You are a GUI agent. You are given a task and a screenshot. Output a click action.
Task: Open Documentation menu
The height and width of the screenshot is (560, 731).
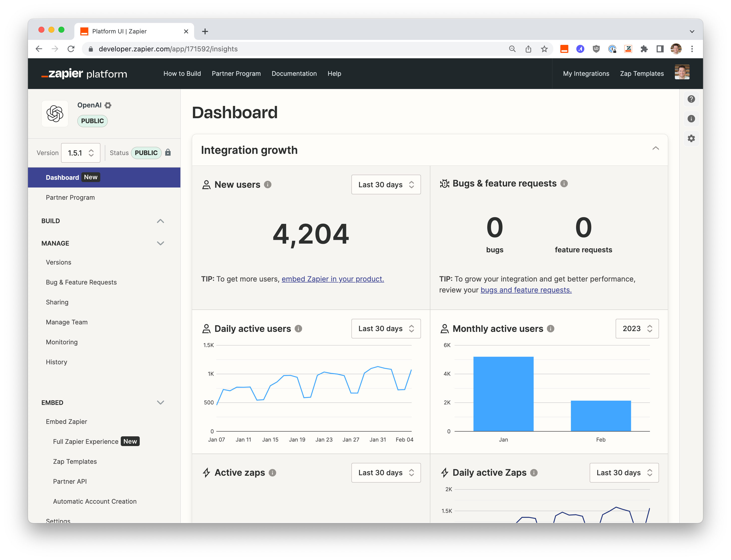click(x=294, y=74)
